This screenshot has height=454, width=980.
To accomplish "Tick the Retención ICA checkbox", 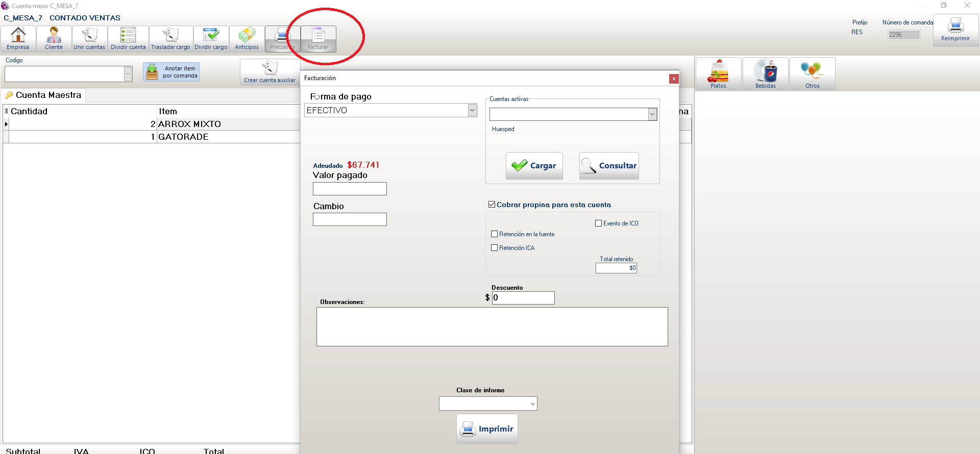I will pos(495,248).
